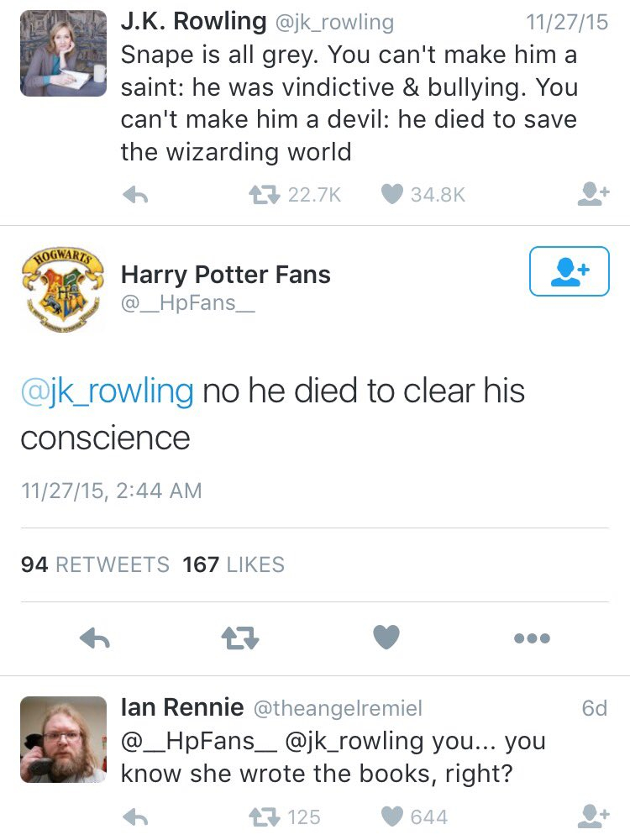Viewport: 630px width, 840px height.
Task: Like the Harry Potter Fans tweet
Action: pos(386,638)
